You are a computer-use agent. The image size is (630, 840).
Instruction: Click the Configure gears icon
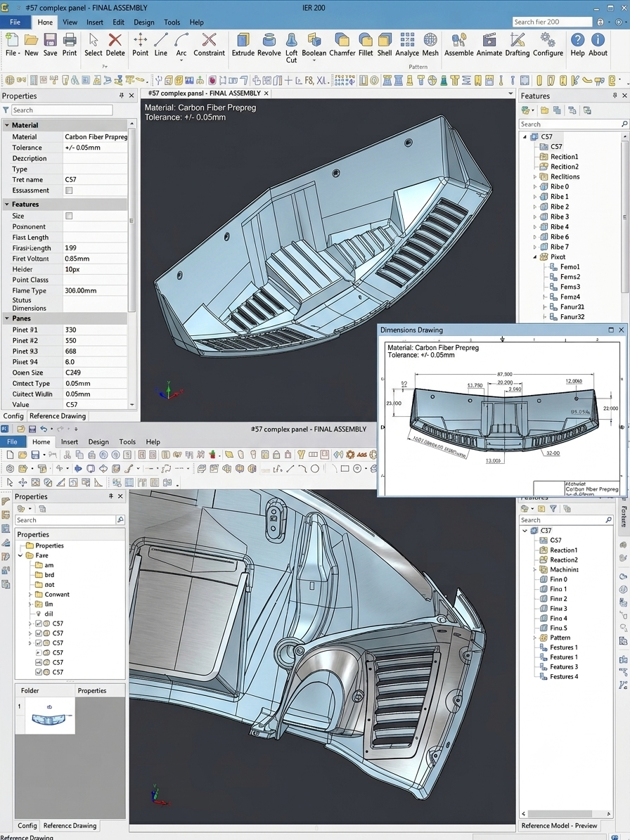tap(548, 40)
